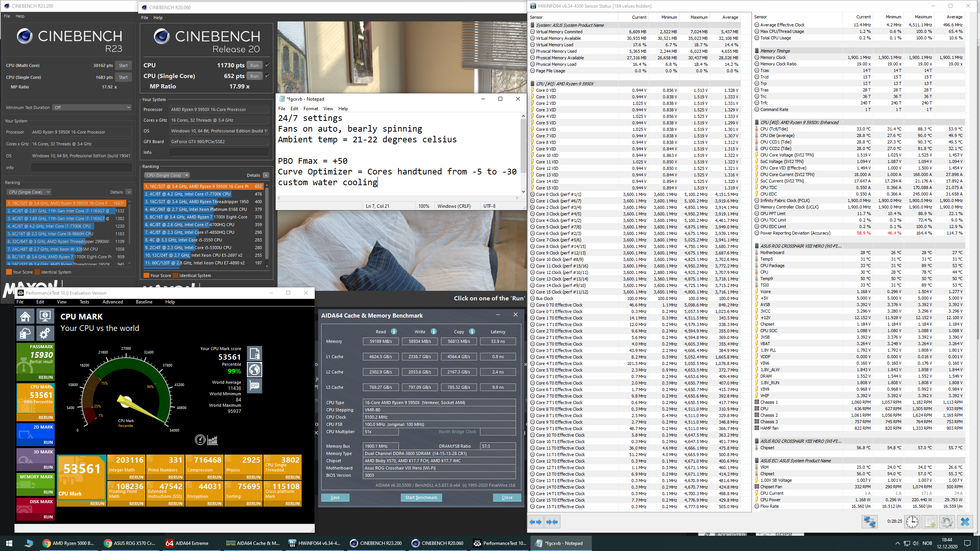Click Close button in AIDA64 benchmark window
Viewport: 980px width, 551px height.
pyautogui.click(x=507, y=497)
